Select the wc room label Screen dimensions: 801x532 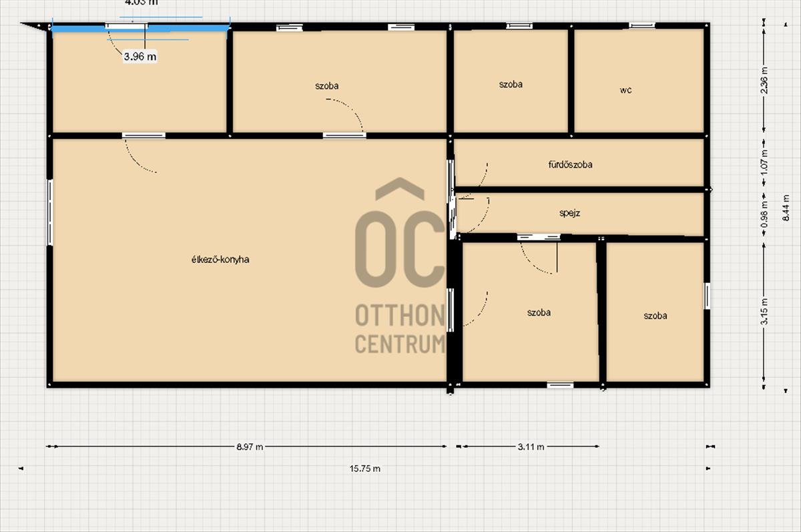click(625, 90)
